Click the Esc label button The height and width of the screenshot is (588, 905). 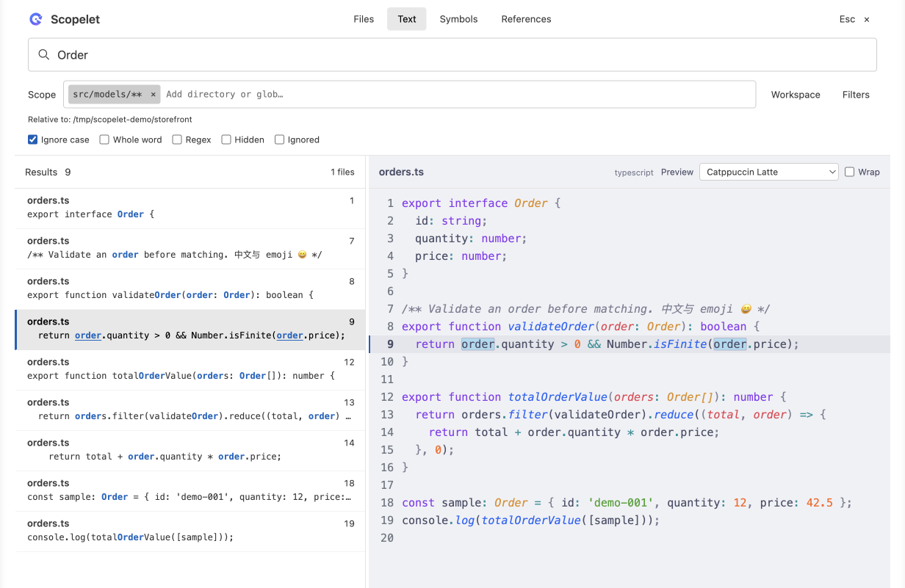point(847,19)
